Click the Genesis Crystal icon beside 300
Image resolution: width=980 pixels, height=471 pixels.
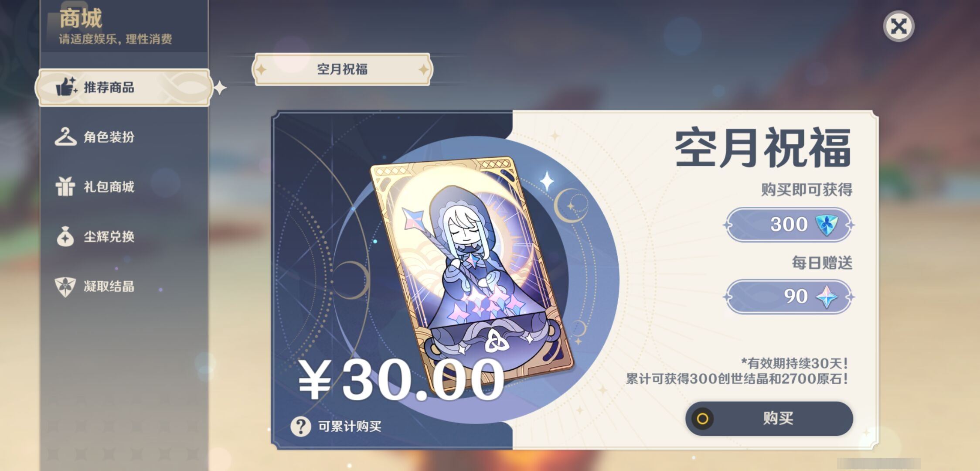point(827,225)
